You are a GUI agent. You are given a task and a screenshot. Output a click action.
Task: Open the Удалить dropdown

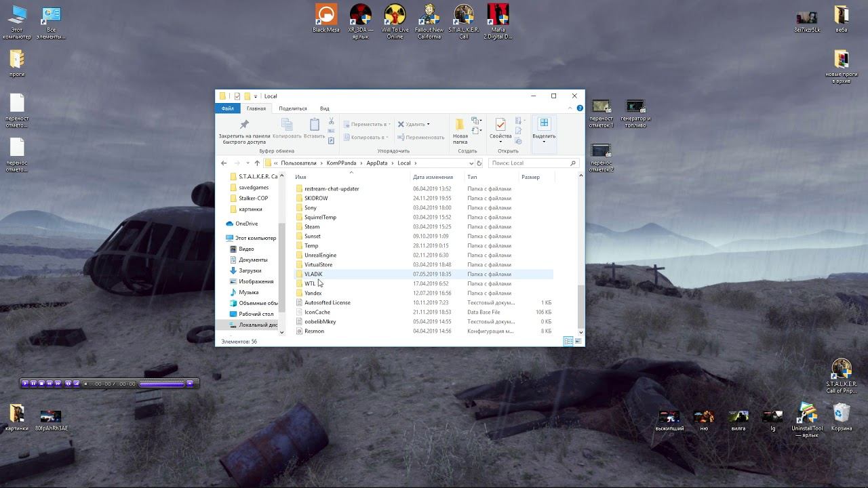point(414,124)
